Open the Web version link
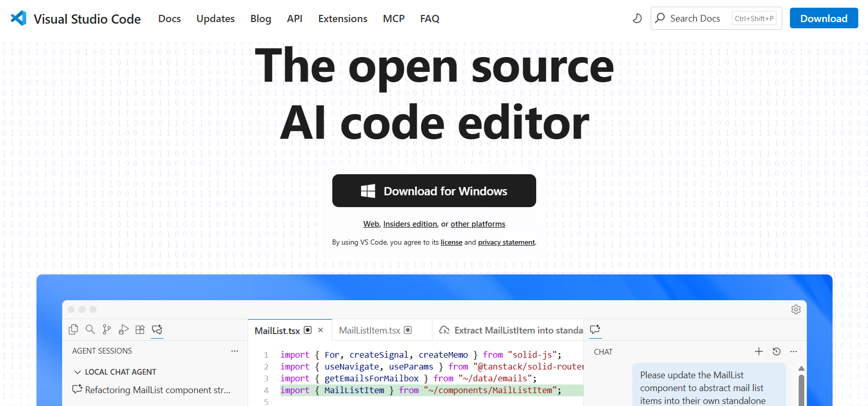The width and height of the screenshot is (868, 406). (371, 224)
